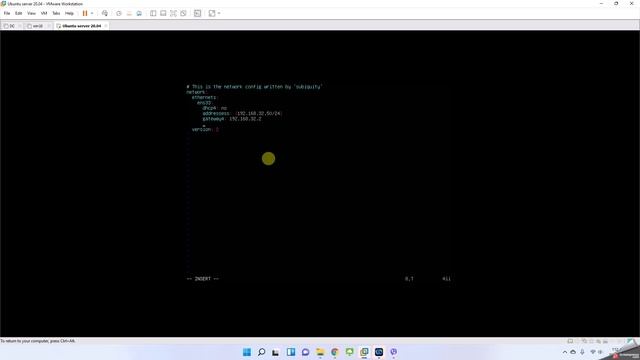Image resolution: width=640 pixels, height=360 pixels.
Task: Open the console view toolbar icon
Action: tap(198, 13)
